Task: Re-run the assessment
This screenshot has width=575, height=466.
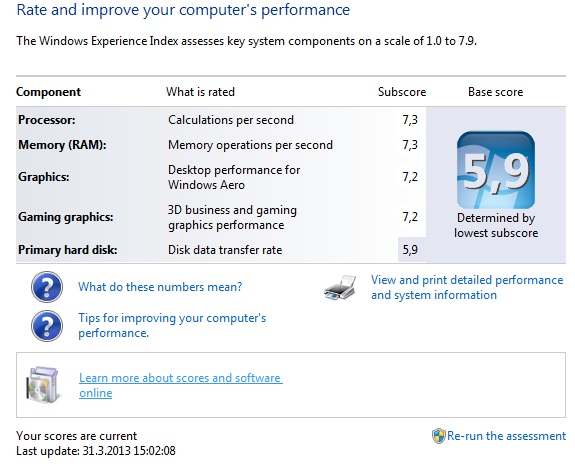Action: pyautogui.click(x=506, y=436)
